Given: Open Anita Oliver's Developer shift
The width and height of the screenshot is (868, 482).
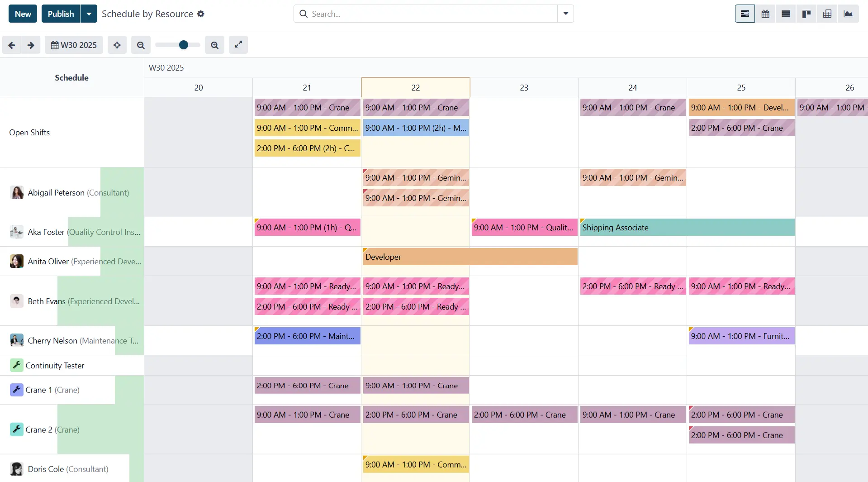Looking at the screenshot, I should coord(470,257).
